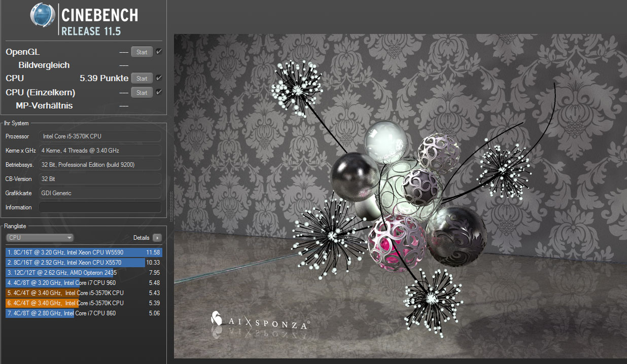Select the Core i7 CPU 860 entry

84,313
